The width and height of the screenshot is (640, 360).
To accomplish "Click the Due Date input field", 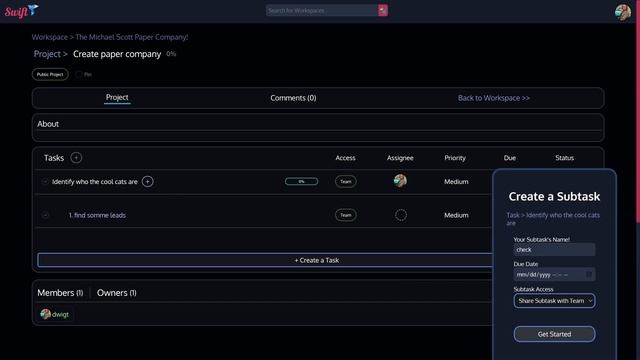I will (554, 275).
